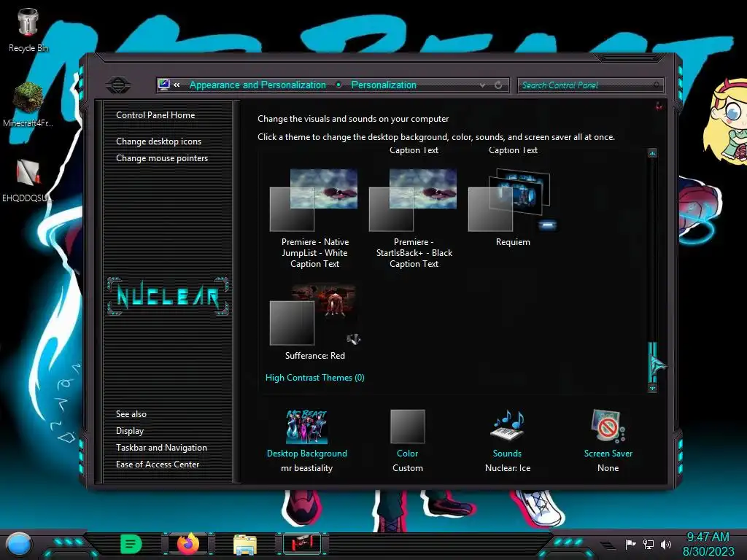Image resolution: width=747 pixels, height=560 pixels.
Task: Open Change desktop icons
Action: (158, 141)
